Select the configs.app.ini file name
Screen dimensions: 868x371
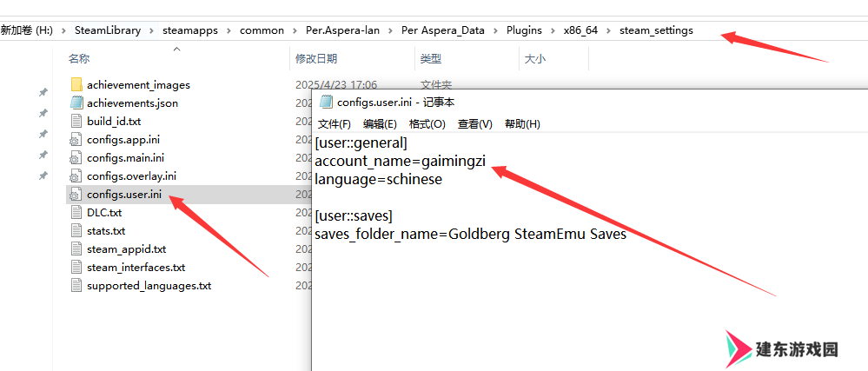click(x=123, y=140)
